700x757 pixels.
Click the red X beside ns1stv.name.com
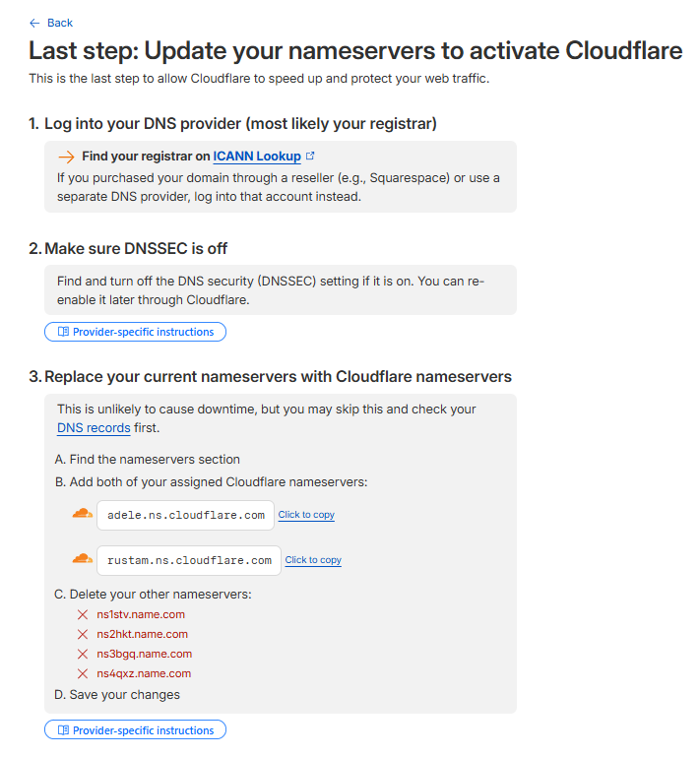tap(83, 614)
